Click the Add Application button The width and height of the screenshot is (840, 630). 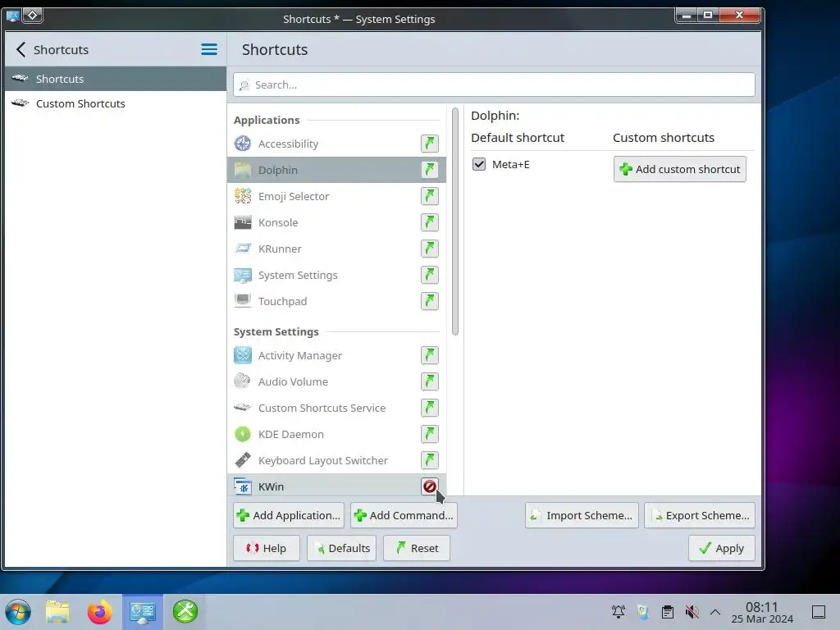(289, 515)
